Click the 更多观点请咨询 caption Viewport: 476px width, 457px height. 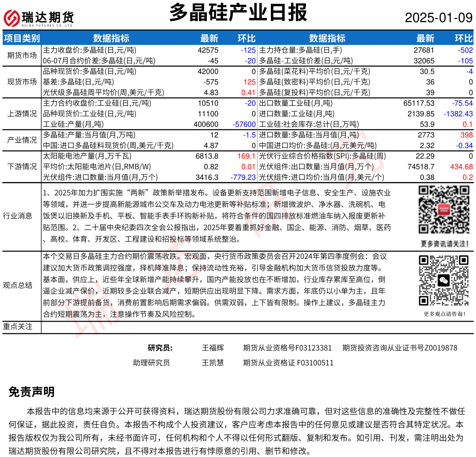pyautogui.click(x=444, y=314)
